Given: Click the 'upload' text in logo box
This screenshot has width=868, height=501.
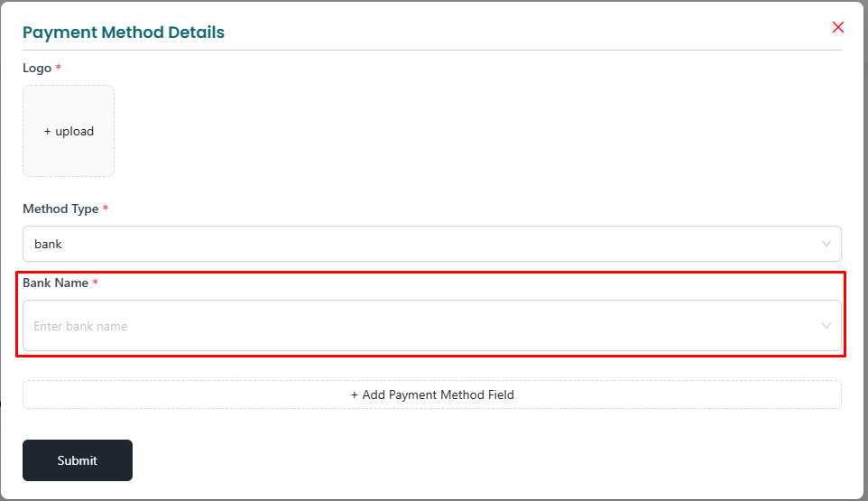Looking at the screenshot, I should (x=74, y=132).
